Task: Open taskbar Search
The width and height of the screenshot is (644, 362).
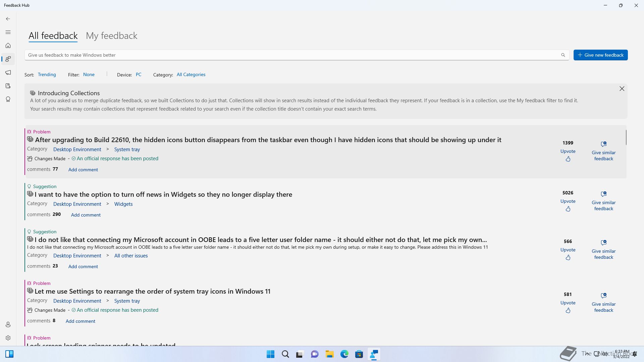Action: [x=285, y=354]
